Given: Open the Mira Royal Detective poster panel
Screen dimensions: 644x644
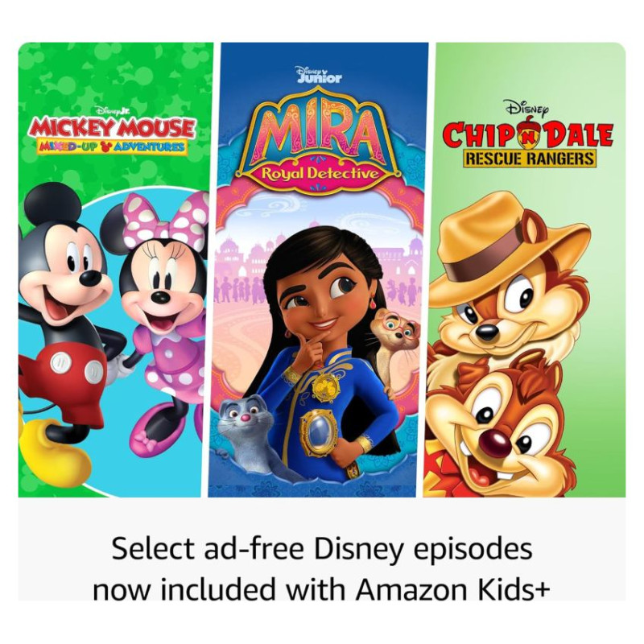Looking at the screenshot, I should (x=318, y=270).
